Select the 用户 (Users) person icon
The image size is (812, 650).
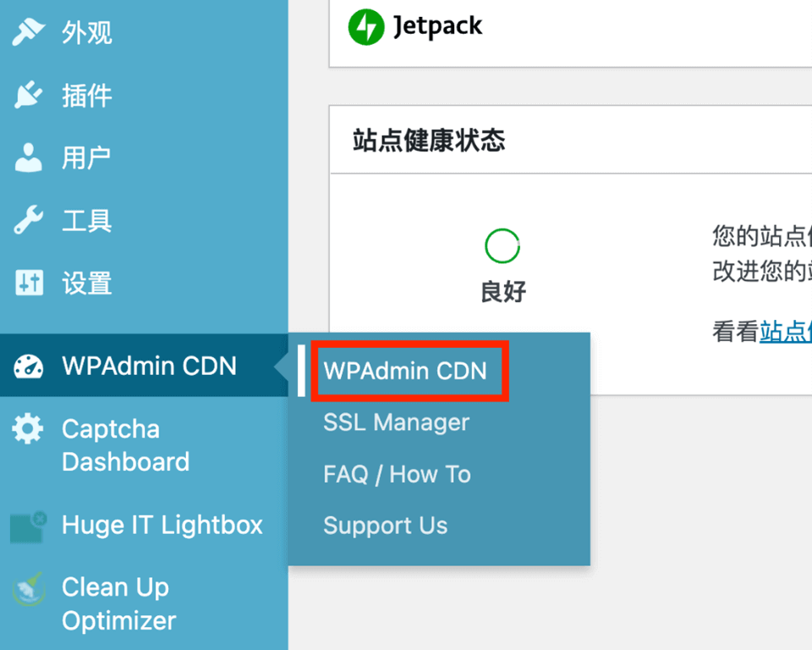coord(28,157)
